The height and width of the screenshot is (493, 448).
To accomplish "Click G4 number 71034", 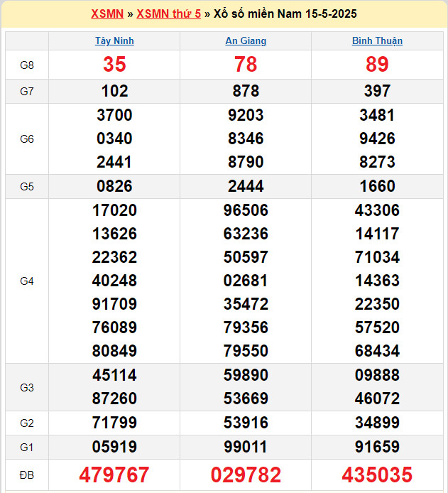I will (x=377, y=257).
